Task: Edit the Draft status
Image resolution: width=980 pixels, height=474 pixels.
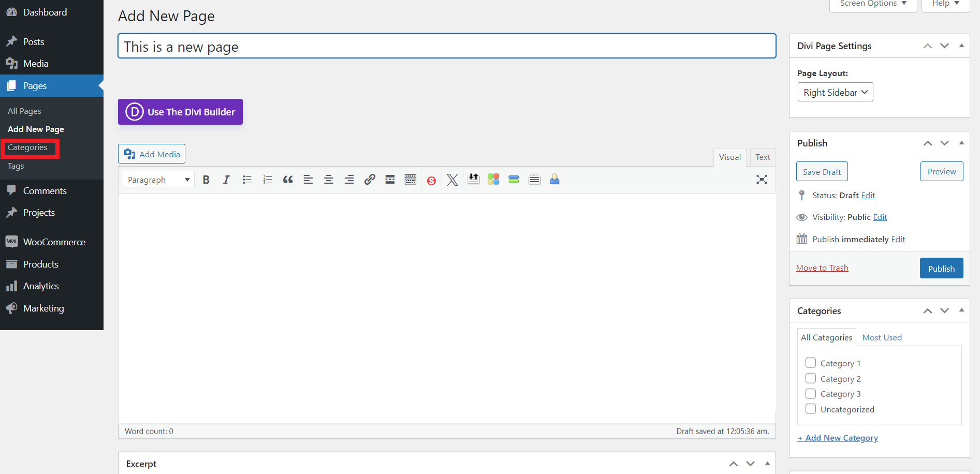Action: (x=868, y=195)
